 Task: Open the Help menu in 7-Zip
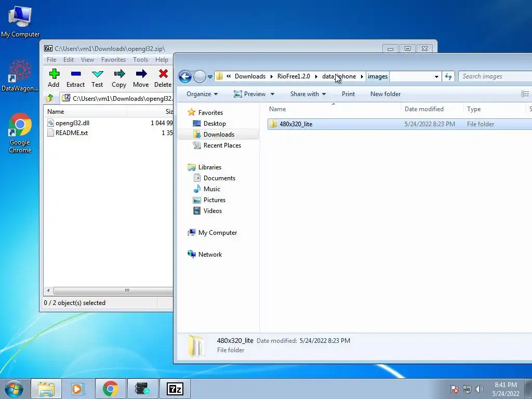[162, 60]
